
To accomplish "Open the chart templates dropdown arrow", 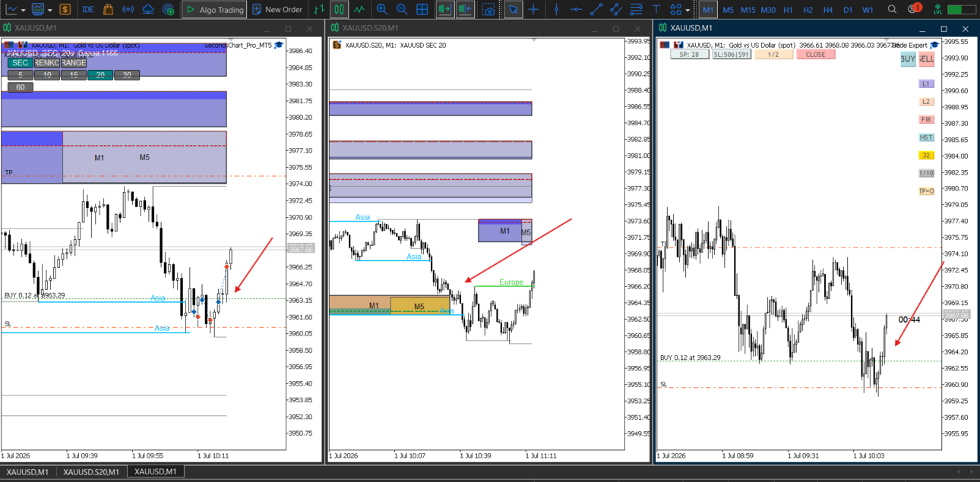I will pos(50,10).
